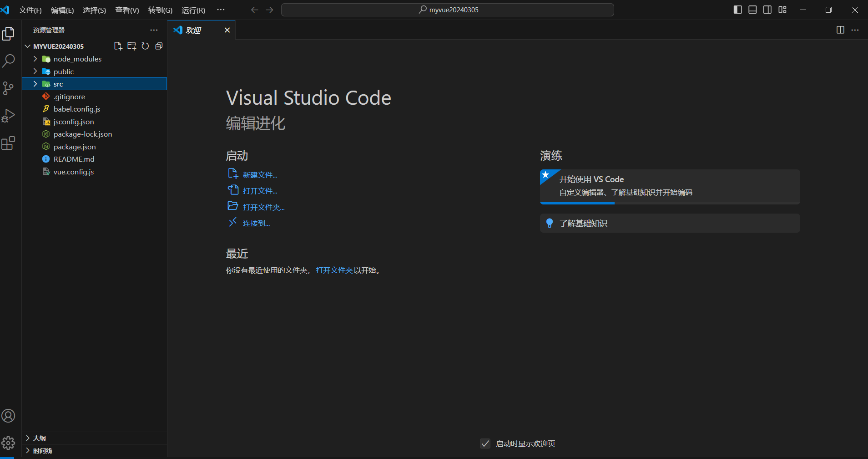
Task: Open the Extensions view
Action: [x=9, y=143]
